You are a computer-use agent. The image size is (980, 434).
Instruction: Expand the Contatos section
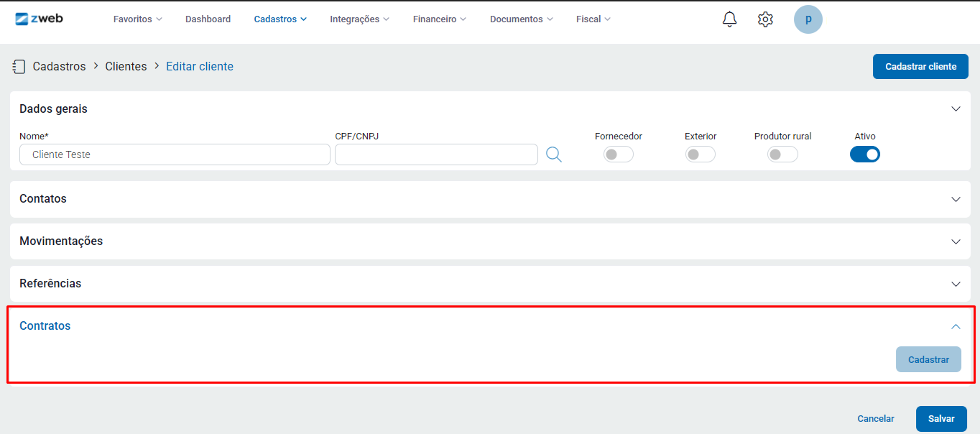point(956,199)
